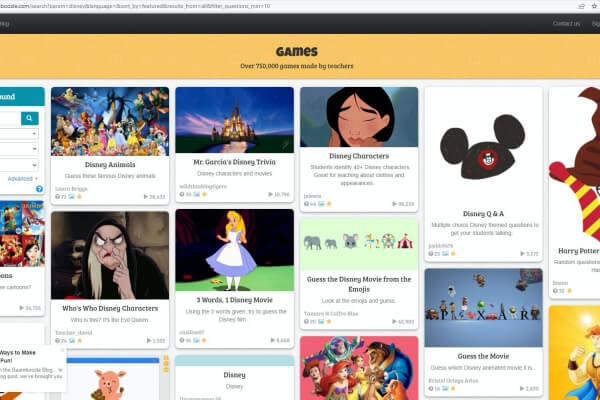Open Mr. Garcia's Disney Trivia title
Viewport: 600px width, 400px height.
235,162
